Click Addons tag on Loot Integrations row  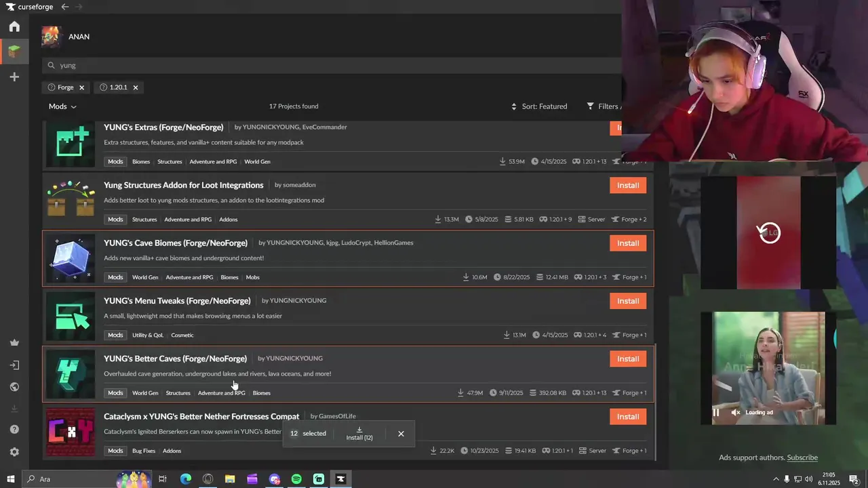tap(229, 220)
